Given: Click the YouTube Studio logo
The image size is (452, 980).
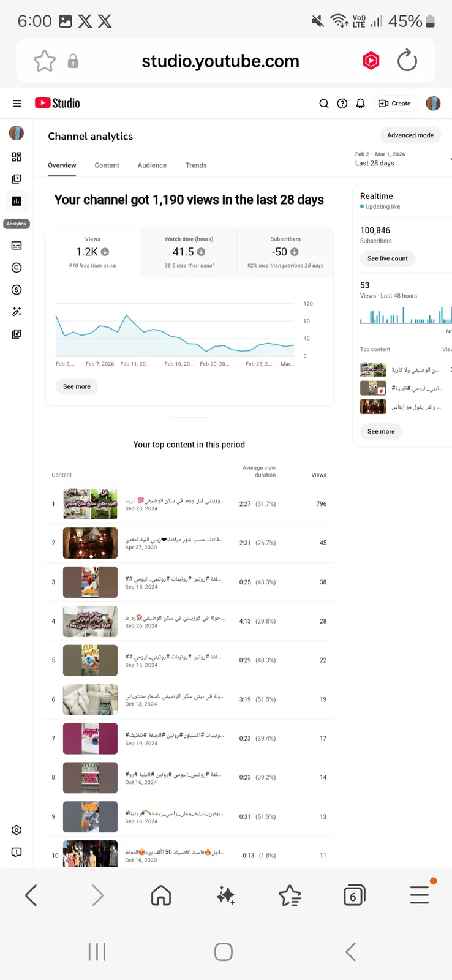Looking at the screenshot, I should 57,103.
